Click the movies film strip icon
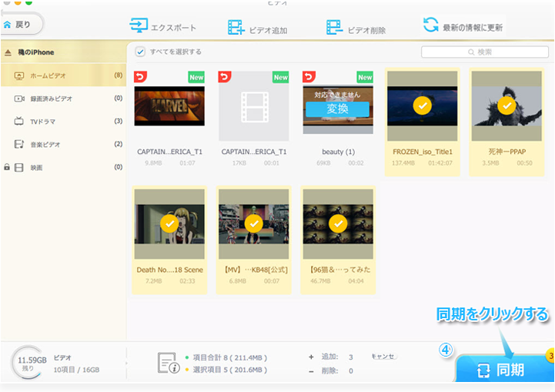555x392 pixels. 18,167
